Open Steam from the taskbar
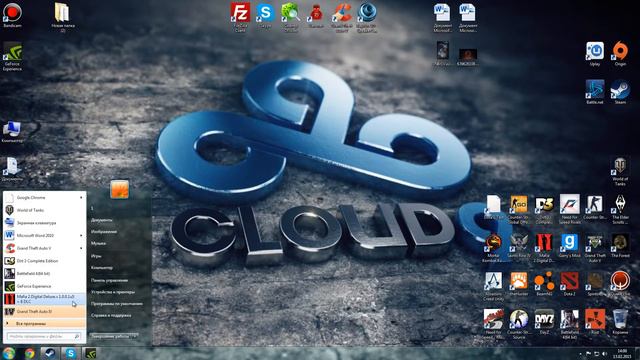Viewport: 640px width, 360px height. coord(50,353)
